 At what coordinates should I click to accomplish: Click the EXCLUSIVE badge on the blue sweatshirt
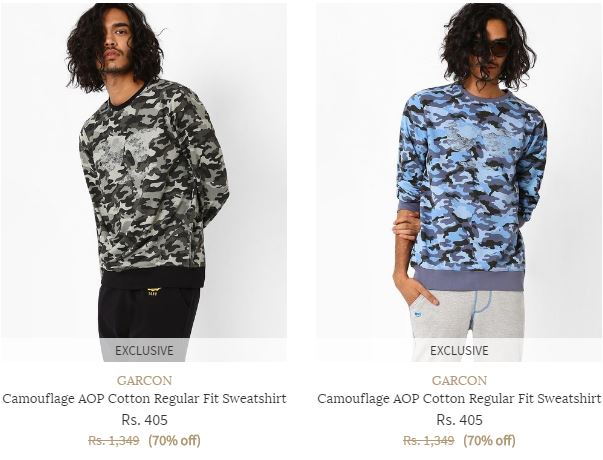[459, 350]
